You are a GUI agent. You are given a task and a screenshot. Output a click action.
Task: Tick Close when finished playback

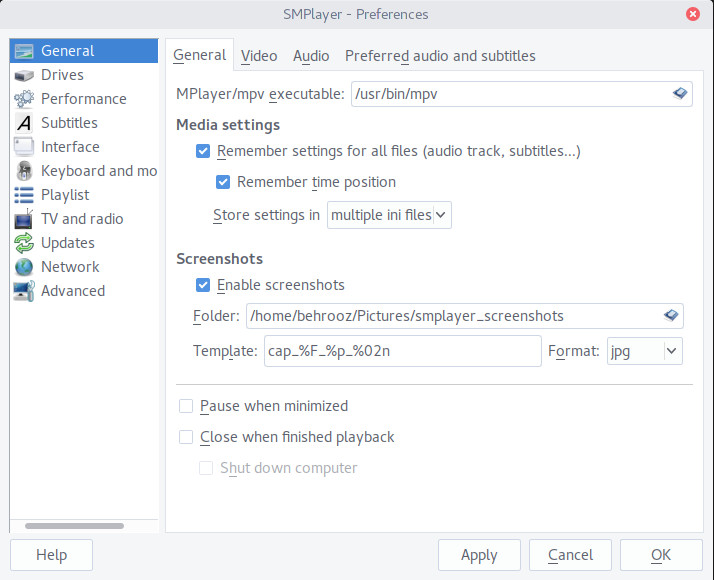pyautogui.click(x=186, y=437)
